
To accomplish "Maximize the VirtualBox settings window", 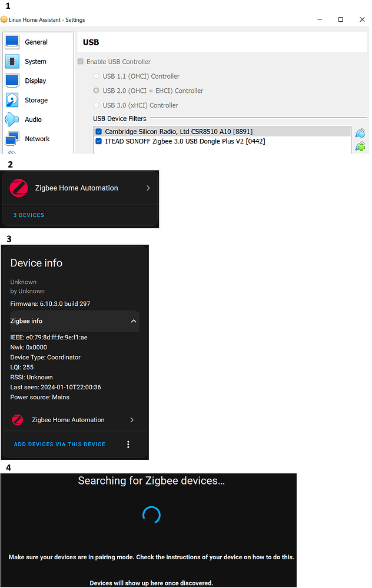I will pyautogui.click(x=341, y=19).
